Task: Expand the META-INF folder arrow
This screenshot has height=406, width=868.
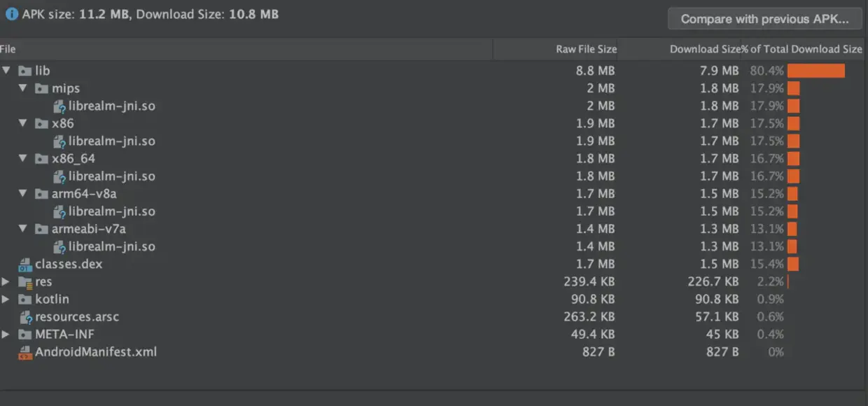Action: point(6,335)
